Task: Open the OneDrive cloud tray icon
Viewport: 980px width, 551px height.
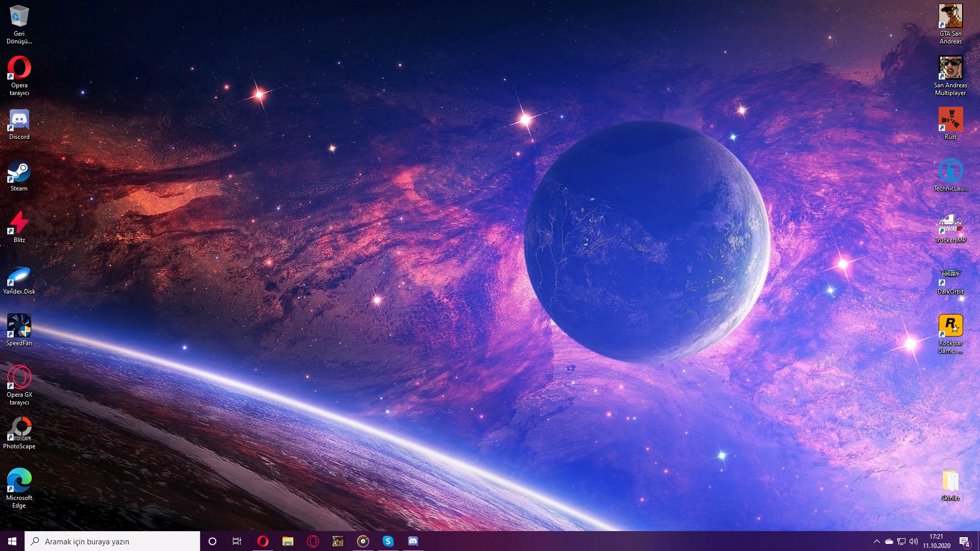Action: tap(889, 541)
